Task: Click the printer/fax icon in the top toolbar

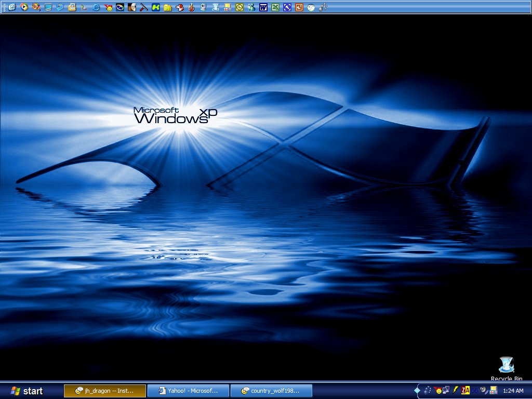Action: (x=72, y=7)
